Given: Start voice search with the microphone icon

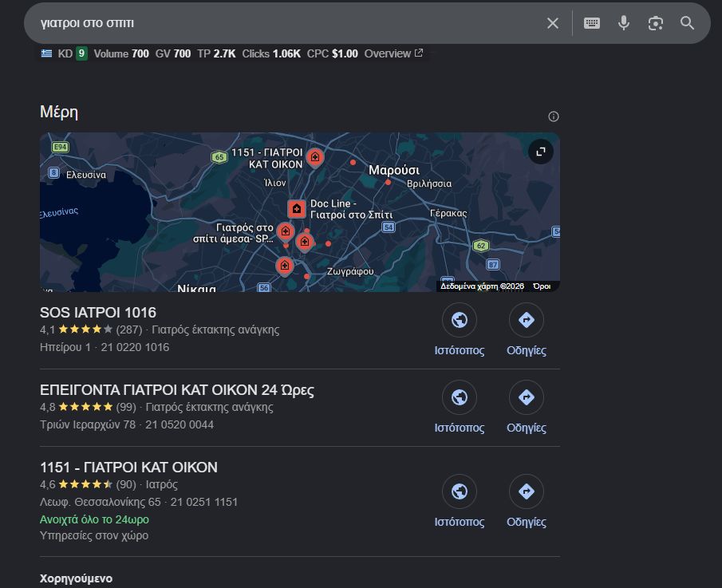Looking at the screenshot, I should (623, 23).
